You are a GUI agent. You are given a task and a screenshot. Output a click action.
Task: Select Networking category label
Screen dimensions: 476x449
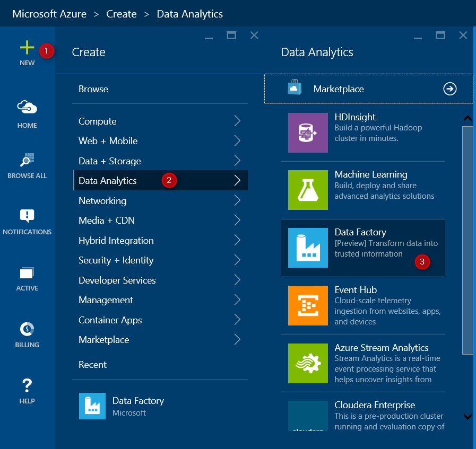pyautogui.click(x=102, y=201)
